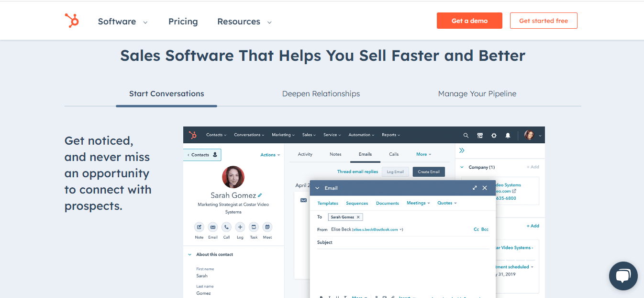This screenshot has width=644, height=298.
Task: Click the settings gear in the top navigation
Action: pos(494,135)
